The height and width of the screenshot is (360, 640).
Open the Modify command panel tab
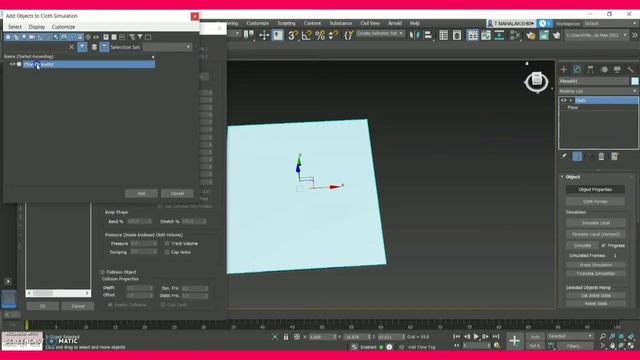click(x=577, y=69)
